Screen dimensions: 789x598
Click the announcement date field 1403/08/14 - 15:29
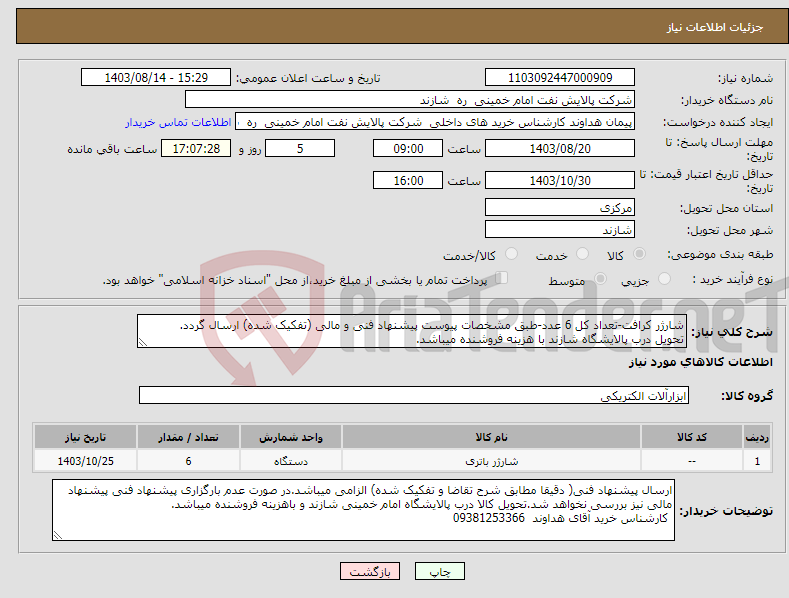click(x=155, y=78)
